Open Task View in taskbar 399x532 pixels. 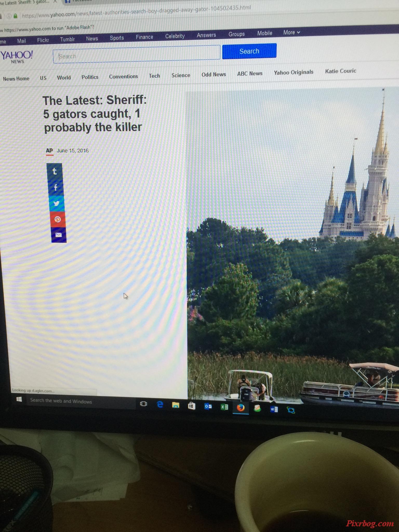143,404
